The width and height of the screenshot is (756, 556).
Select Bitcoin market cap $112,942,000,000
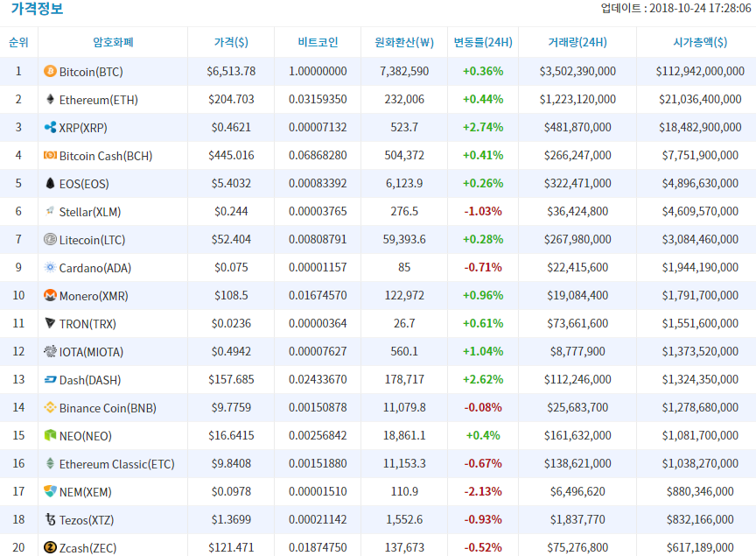pyautogui.click(x=700, y=72)
